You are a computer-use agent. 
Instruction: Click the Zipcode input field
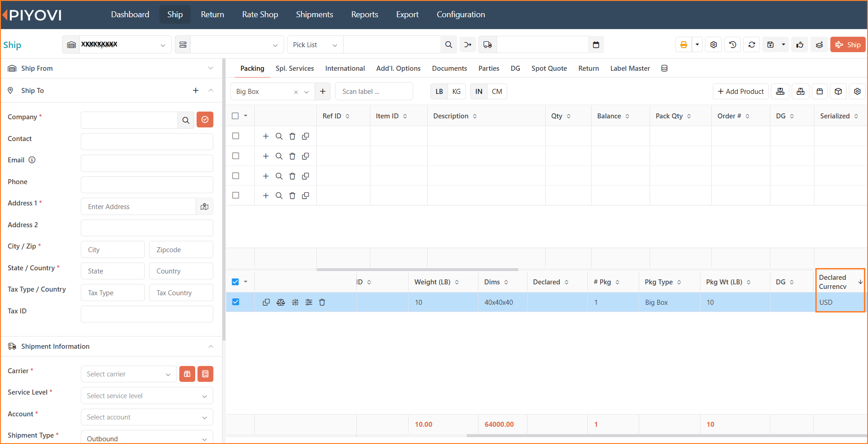[x=181, y=250]
